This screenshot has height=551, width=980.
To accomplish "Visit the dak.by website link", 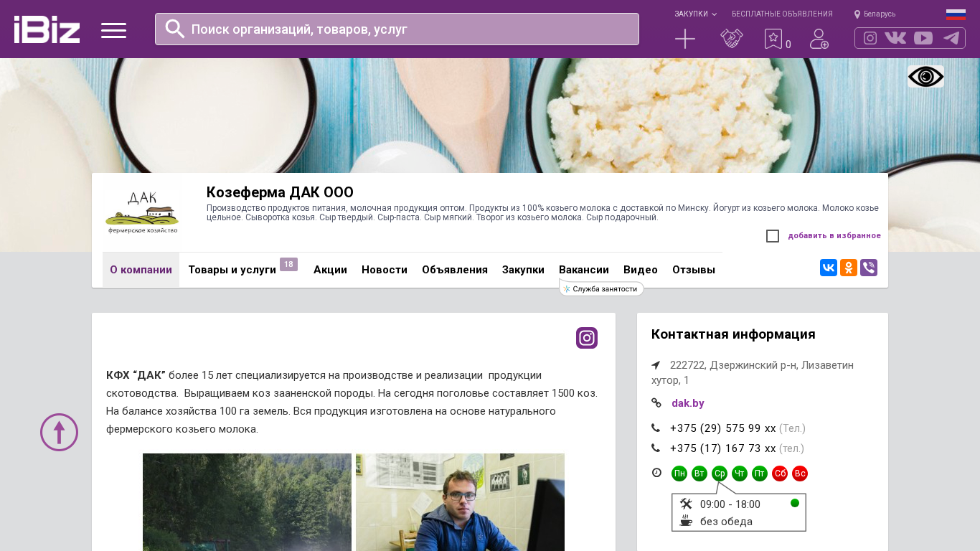I will pyautogui.click(x=688, y=403).
